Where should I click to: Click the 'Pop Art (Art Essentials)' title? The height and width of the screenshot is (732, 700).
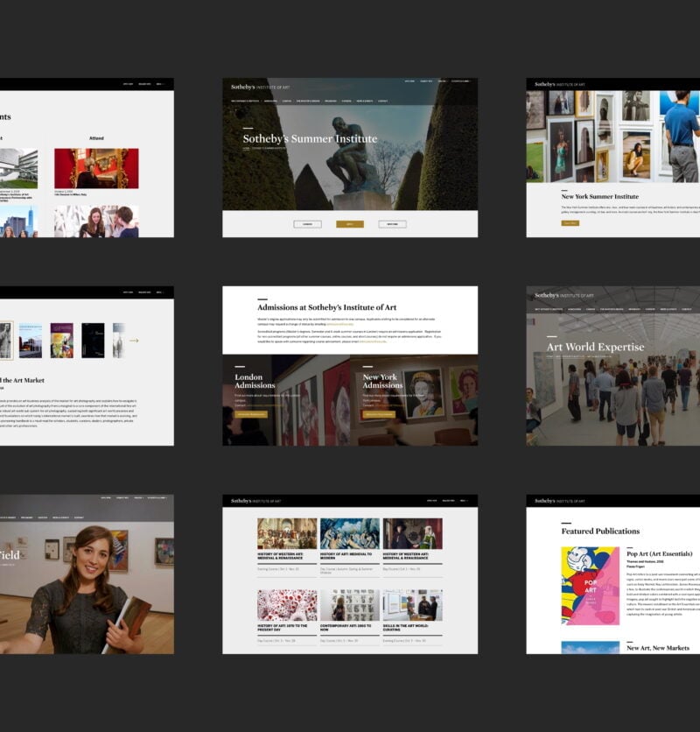[660, 553]
